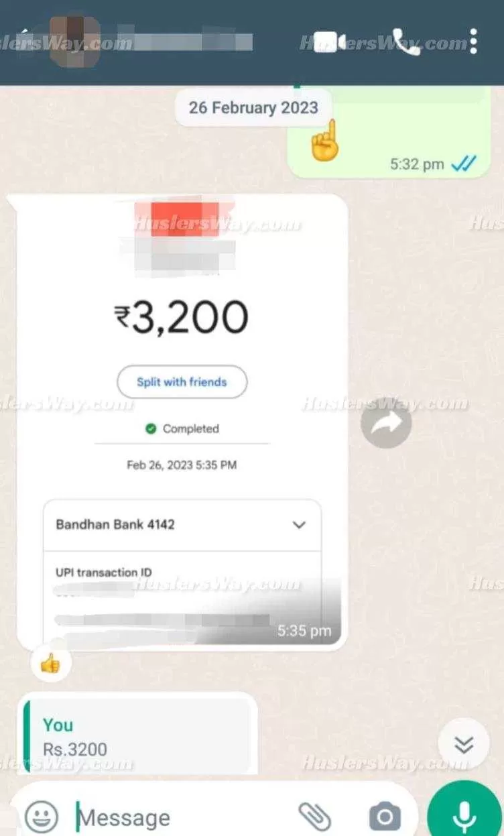
Task: Start a voice call with contact
Action: 405,42
